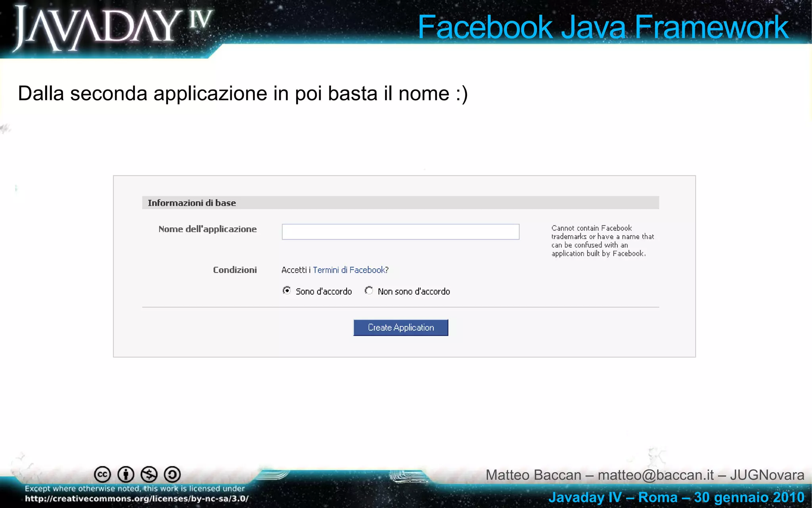Viewport: 812px width, 508px height.
Task: Click the Matteo Baccan email footer text
Action: click(x=645, y=475)
